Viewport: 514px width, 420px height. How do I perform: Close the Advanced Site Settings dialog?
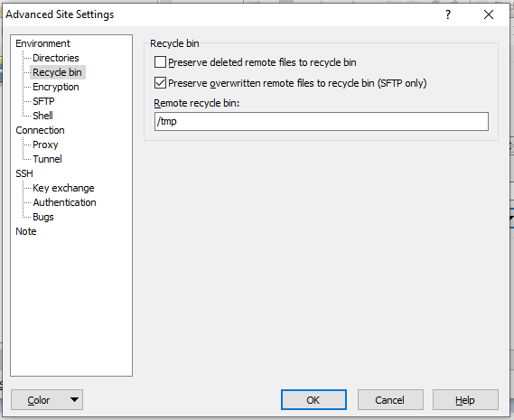click(x=489, y=14)
